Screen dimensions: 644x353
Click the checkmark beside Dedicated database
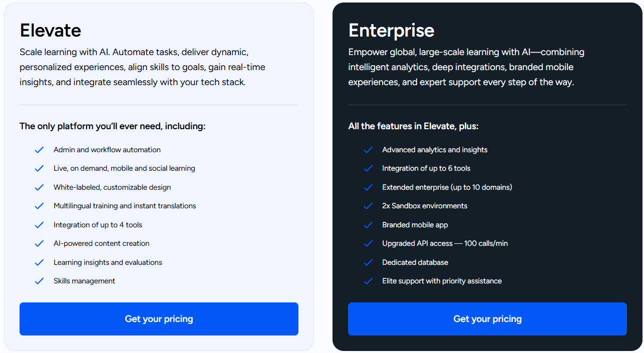click(368, 262)
